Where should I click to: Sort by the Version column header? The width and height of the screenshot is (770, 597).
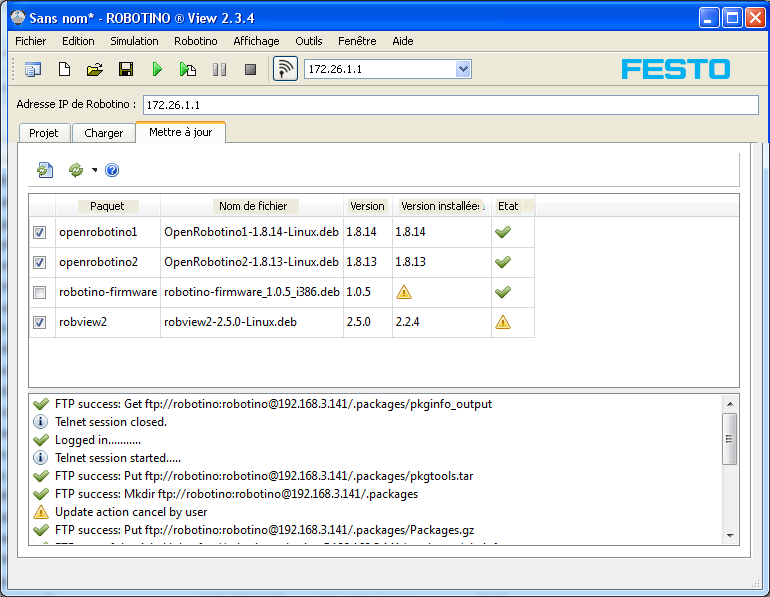click(367, 206)
